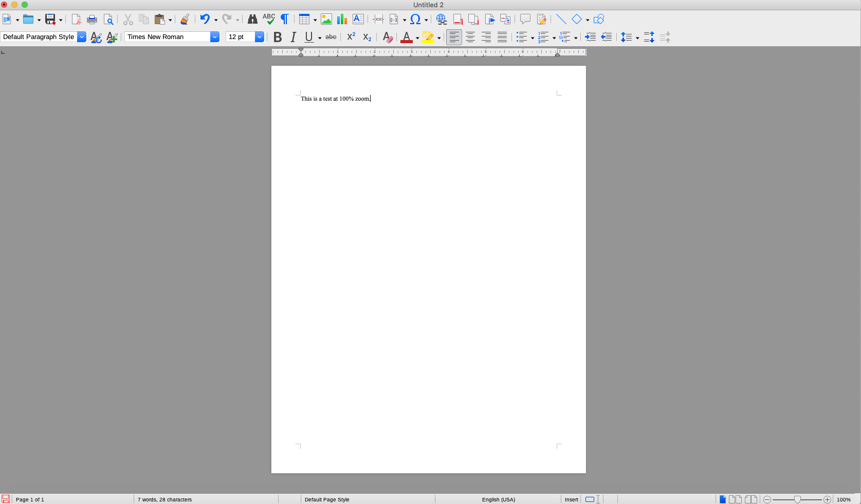
Task: Toggle italic formatting
Action: (293, 37)
